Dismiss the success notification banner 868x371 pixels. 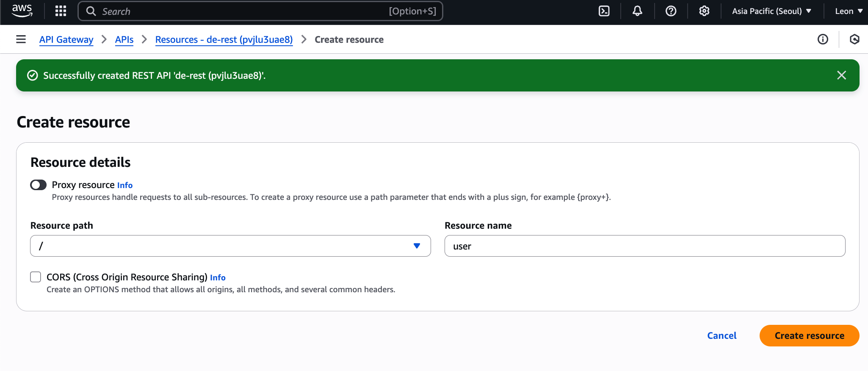pyautogui.click(x=841, y=75)
